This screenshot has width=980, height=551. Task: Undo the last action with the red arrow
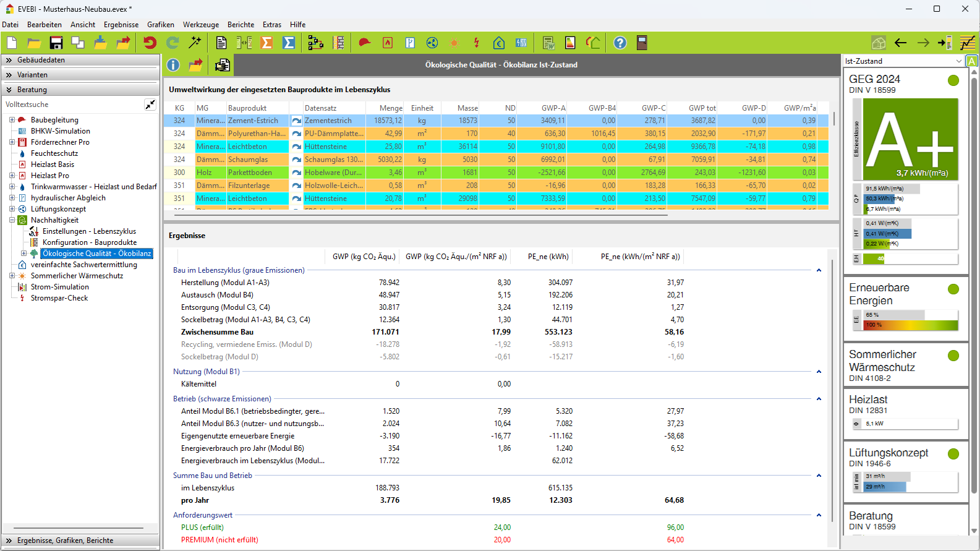pos(150,43)
